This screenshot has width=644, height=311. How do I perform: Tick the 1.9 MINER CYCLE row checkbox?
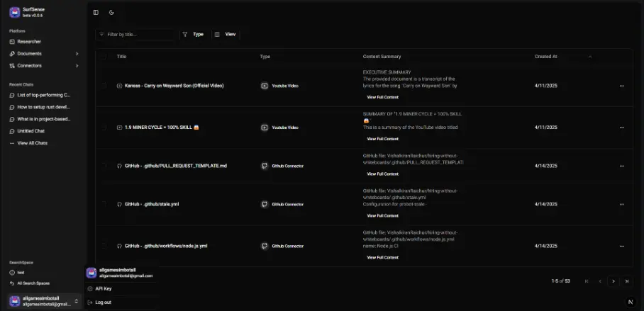coord(104,128)
